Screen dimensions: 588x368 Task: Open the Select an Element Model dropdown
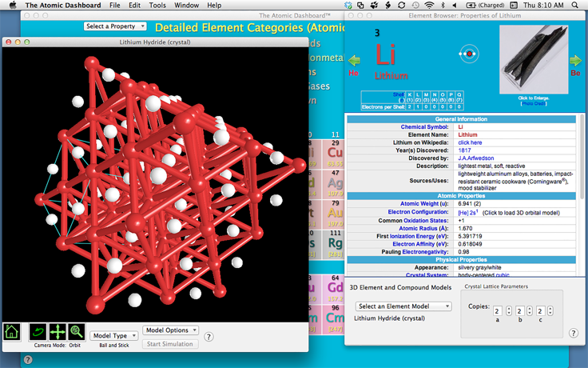point(403,306)
